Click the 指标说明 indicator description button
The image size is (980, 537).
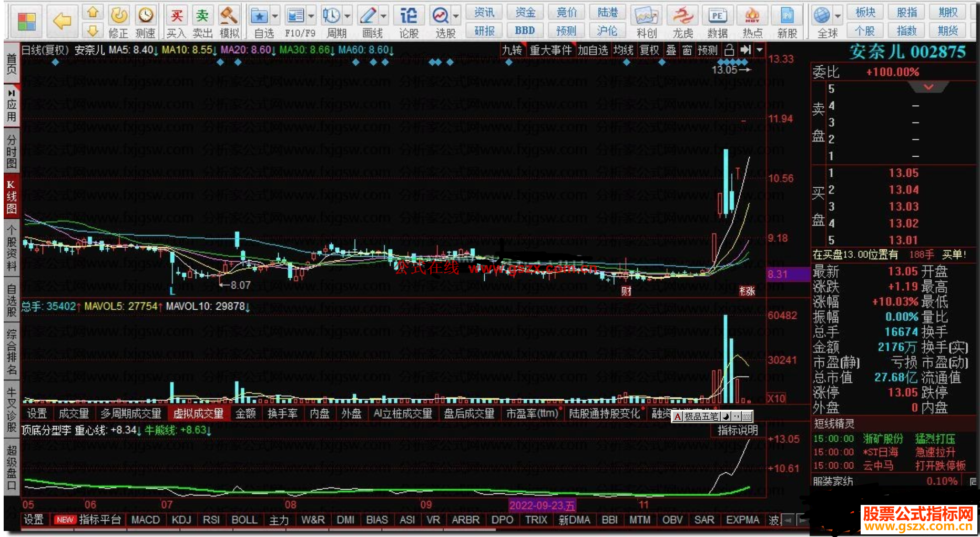click(x=738, y=430)
